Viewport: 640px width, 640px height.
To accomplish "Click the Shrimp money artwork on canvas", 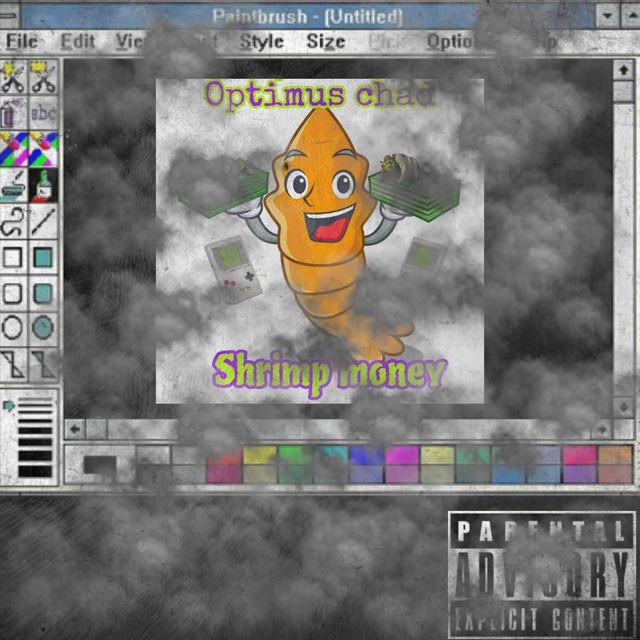I will pos(320,241).
